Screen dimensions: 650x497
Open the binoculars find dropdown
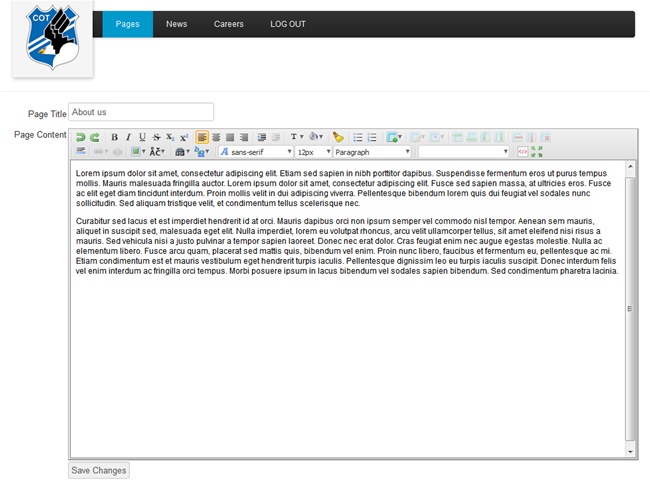pos(182,152)
